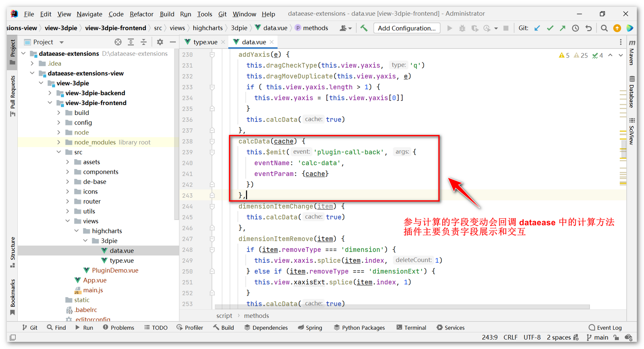
Task: Expand the components folder
Action: point(67,172)
